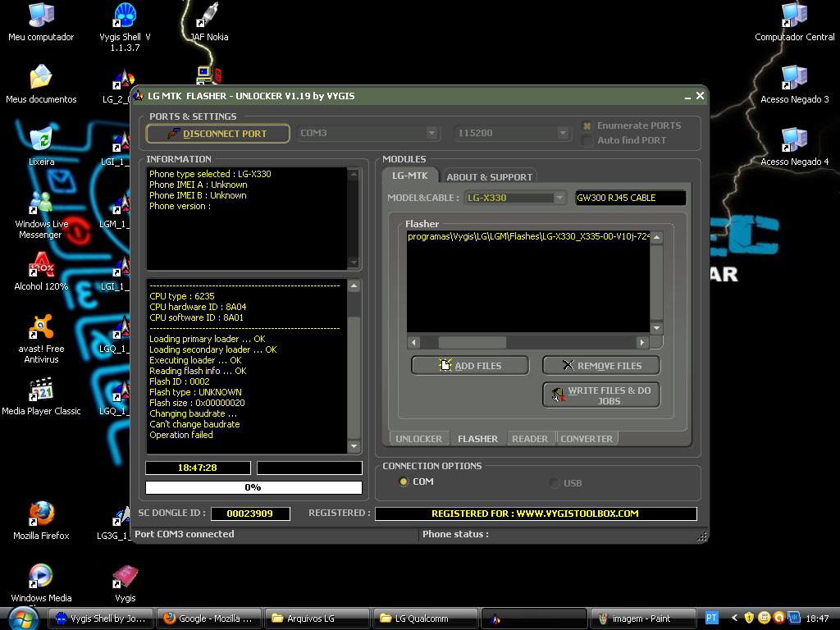The height and width of the screenshot is (630, 840).
Task: Launch Alcohol 120% shortcut
Action: coord(41,271)
